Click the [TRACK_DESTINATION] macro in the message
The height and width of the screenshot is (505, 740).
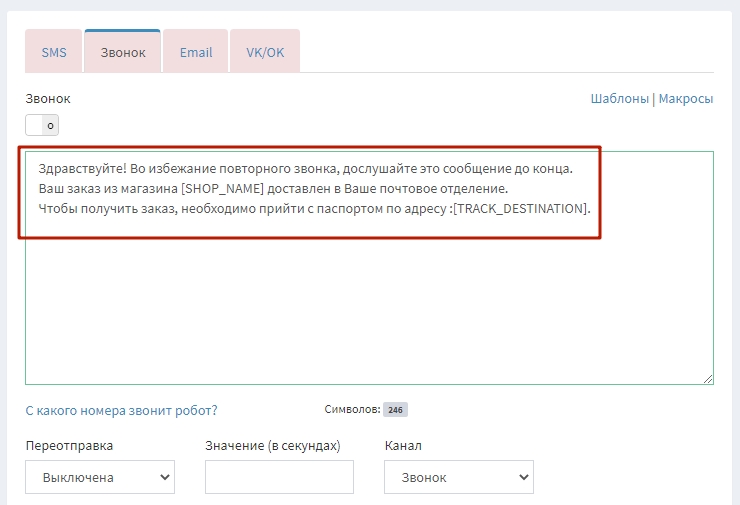(520, 209)
